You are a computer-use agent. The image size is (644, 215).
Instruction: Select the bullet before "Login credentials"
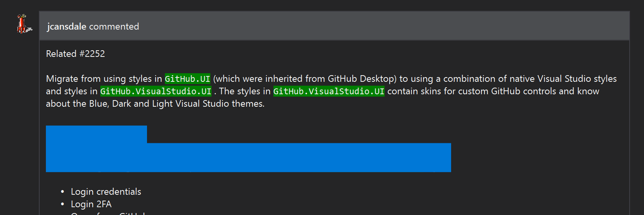(62, 192)
